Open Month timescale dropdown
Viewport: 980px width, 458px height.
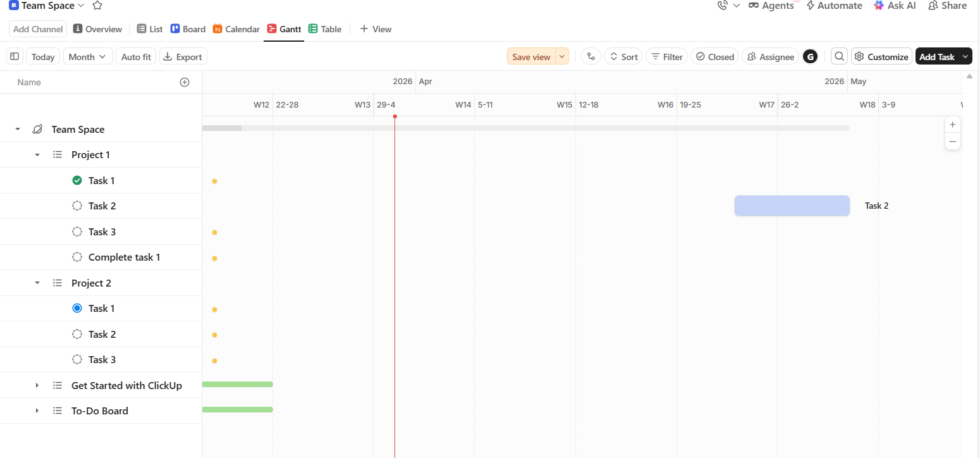(88, 57)
